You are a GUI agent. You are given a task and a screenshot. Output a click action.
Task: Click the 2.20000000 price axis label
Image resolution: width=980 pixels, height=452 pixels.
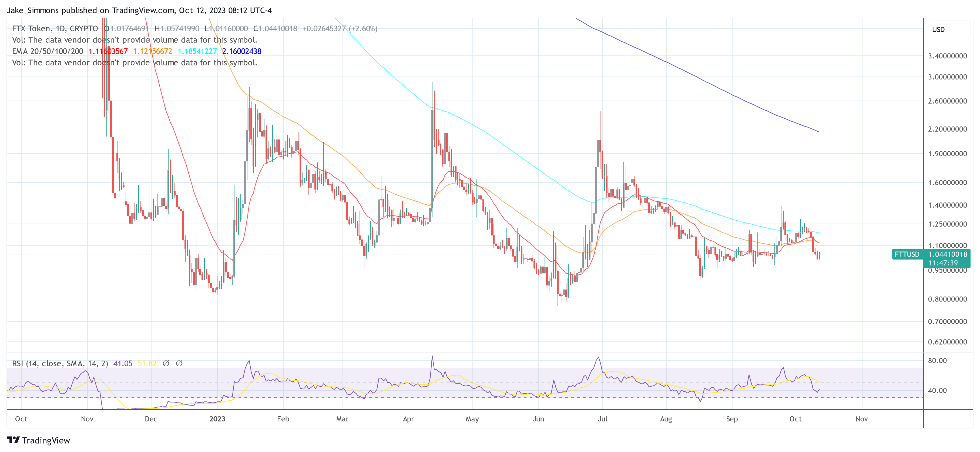tap(947, 129)
